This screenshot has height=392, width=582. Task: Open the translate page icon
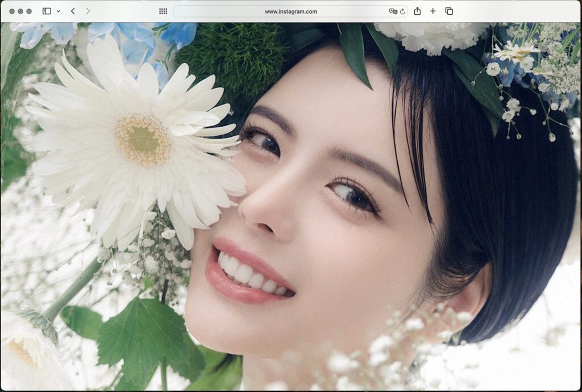tap(393, 11)
